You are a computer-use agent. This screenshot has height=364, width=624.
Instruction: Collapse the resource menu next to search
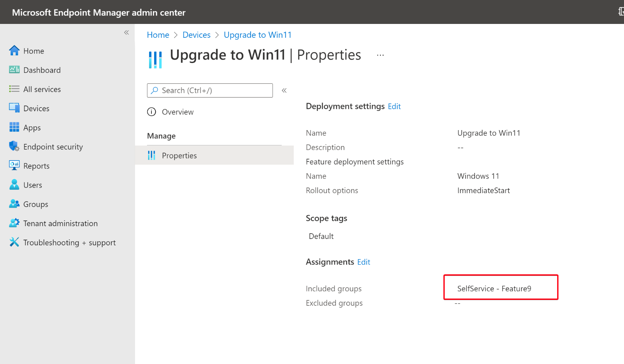284,90
